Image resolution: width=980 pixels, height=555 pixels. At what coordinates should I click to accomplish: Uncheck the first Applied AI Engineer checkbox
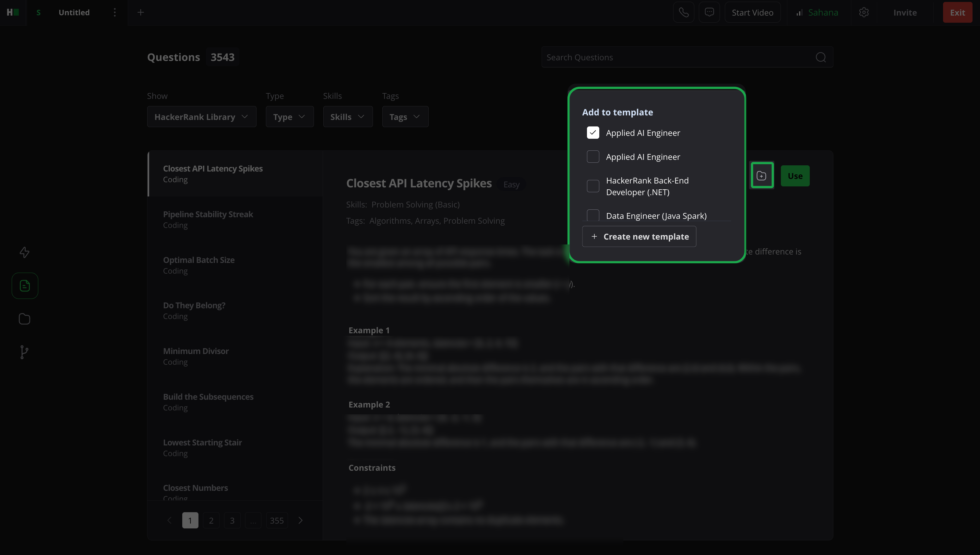[x=593, y=133]
